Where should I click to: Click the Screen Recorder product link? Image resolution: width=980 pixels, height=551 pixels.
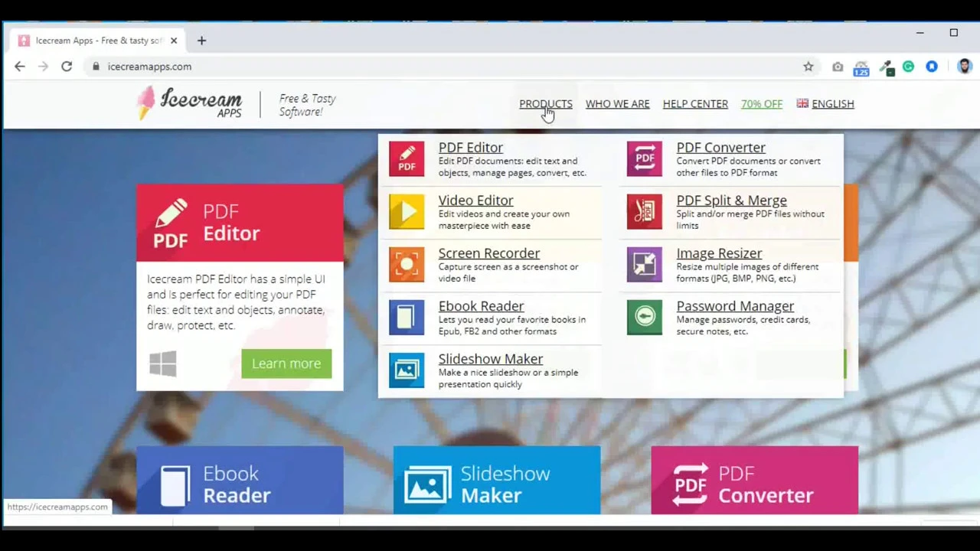488,253
